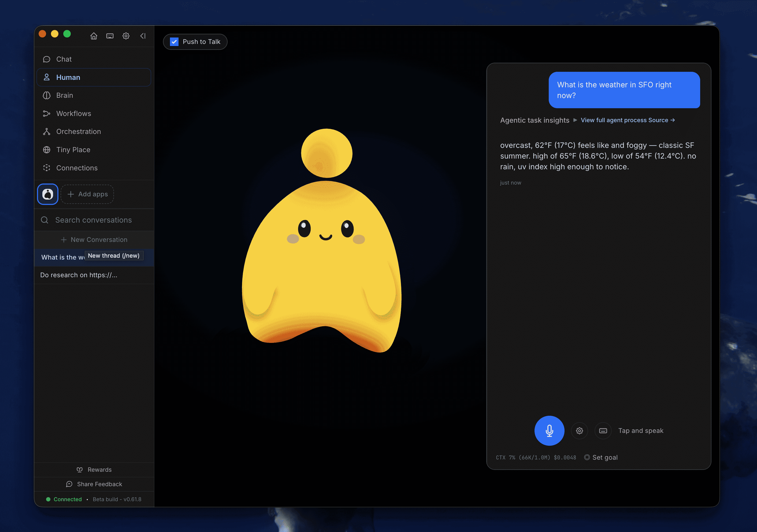
Task: Expand Agentic task insights triangle
Action: [x=575, y=120]
